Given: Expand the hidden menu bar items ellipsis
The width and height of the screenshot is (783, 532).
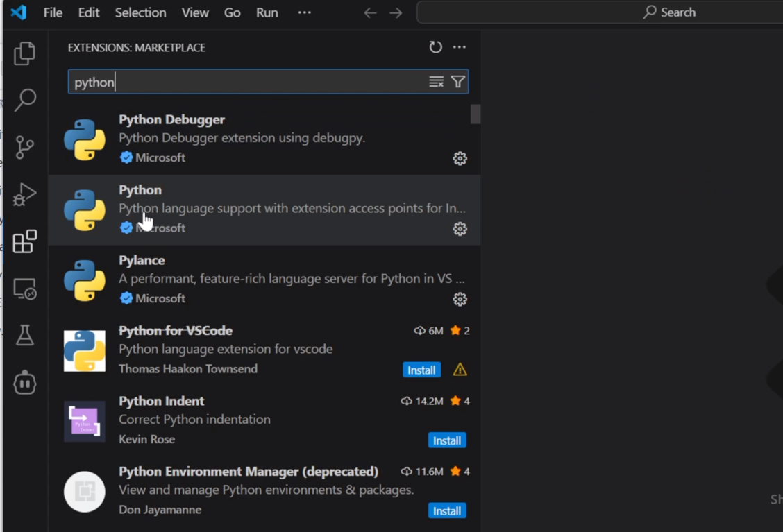Looking at the screenshot, I should tap(304, 12).
